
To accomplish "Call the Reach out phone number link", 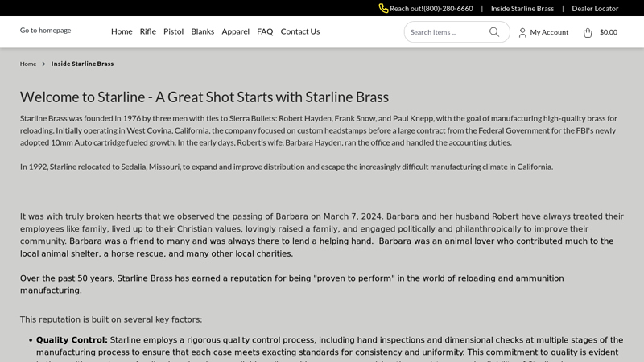I will point(431,8).
